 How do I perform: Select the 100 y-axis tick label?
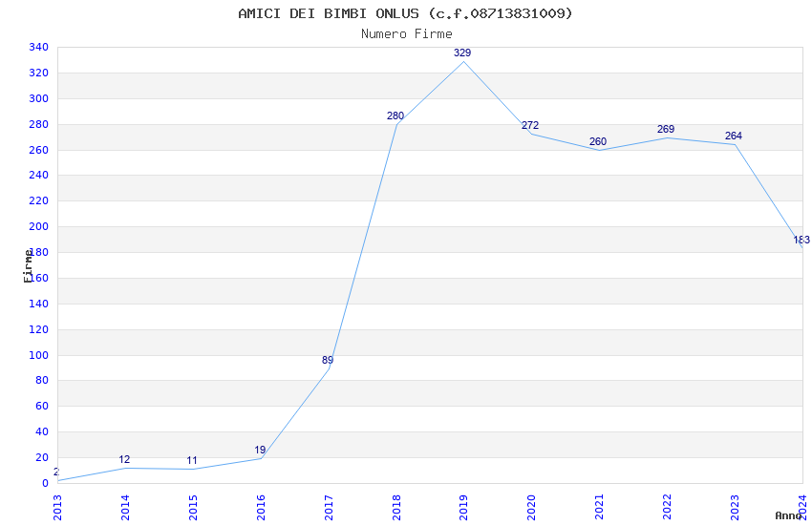point(39,355)
